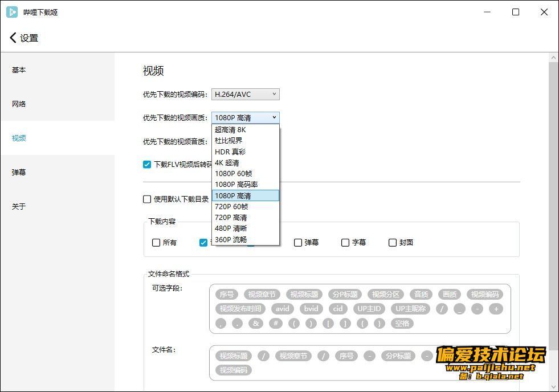Click the scrollbar down arrow
The width and height of the screenshot is (559, 392).
553,387
